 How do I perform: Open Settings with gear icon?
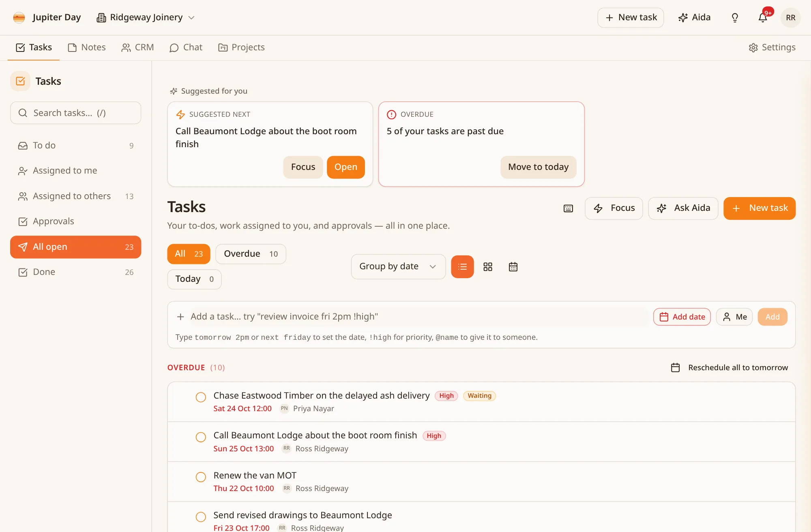coord(772,47)
